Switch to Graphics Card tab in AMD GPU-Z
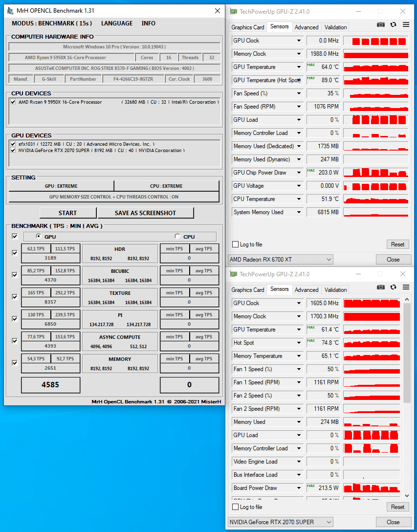Viewport: 417px width, 532px height. pos(248,27)
